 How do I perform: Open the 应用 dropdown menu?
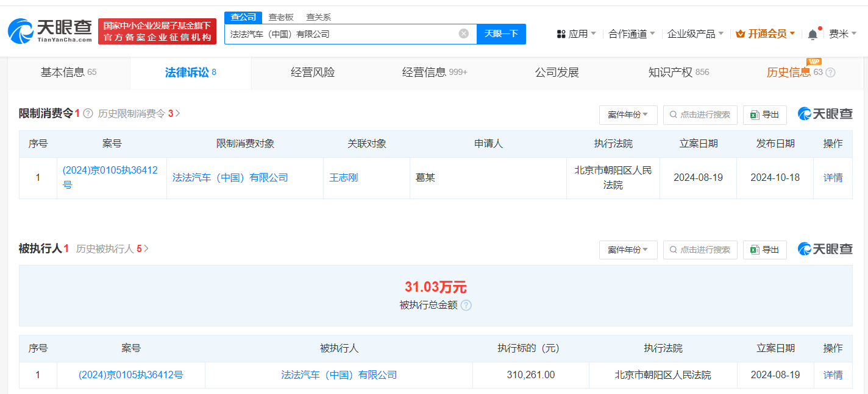577,34
